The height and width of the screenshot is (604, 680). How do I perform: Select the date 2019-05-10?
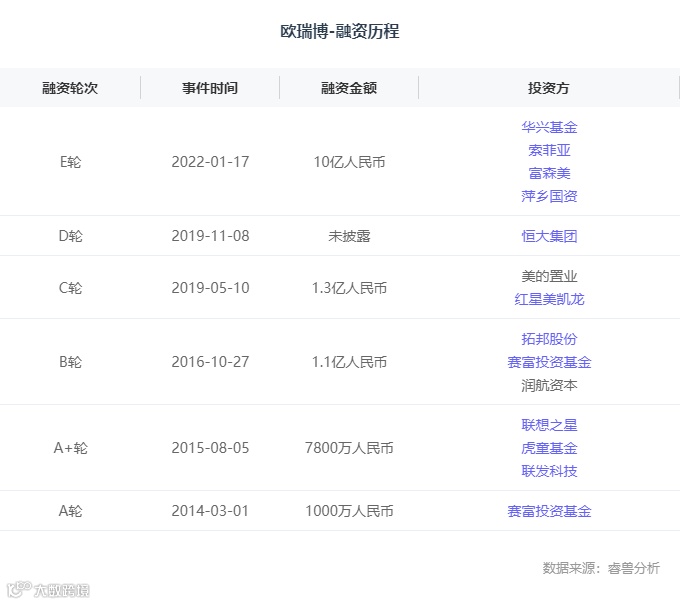[210, 288]
